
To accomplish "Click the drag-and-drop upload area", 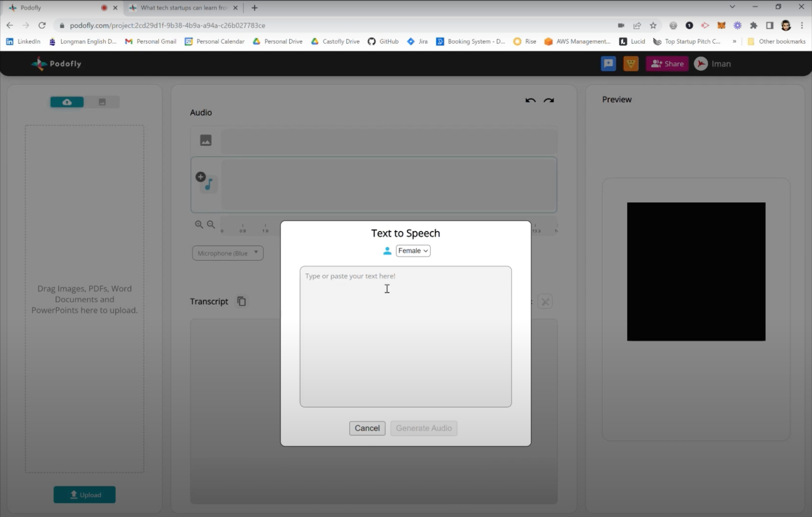I will (85, 299).
